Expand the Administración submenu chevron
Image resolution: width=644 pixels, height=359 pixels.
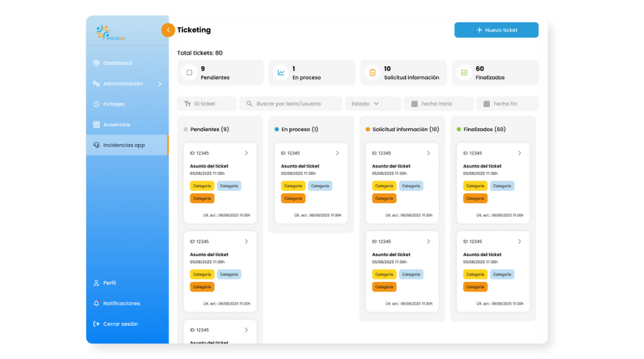(x=160, y=84)
